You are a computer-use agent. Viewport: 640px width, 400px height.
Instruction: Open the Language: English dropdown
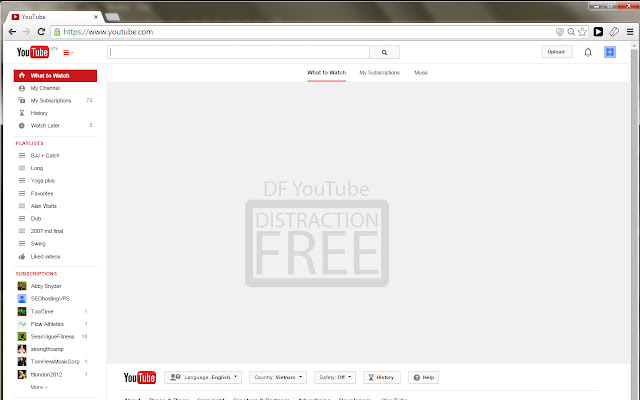(203, 378)
